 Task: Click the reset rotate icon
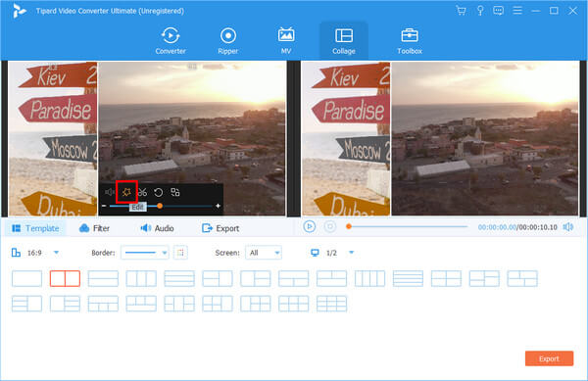(x=158, y=192)
